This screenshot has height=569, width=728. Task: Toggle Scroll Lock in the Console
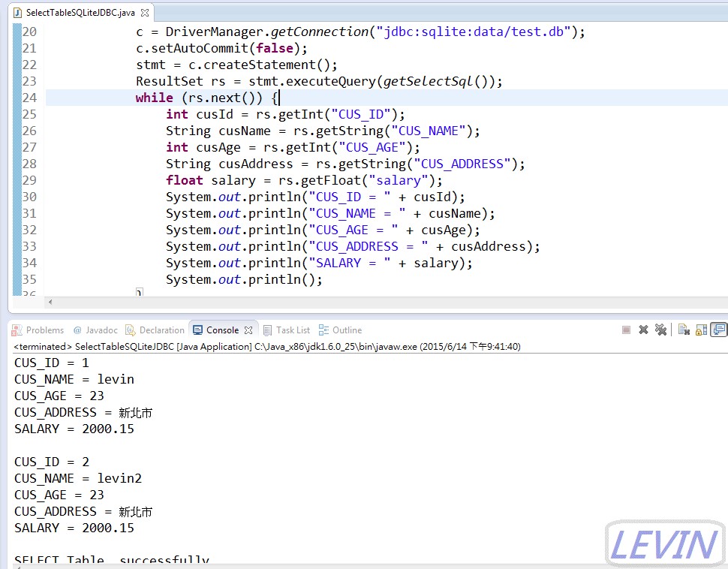[x=701, y=330]
